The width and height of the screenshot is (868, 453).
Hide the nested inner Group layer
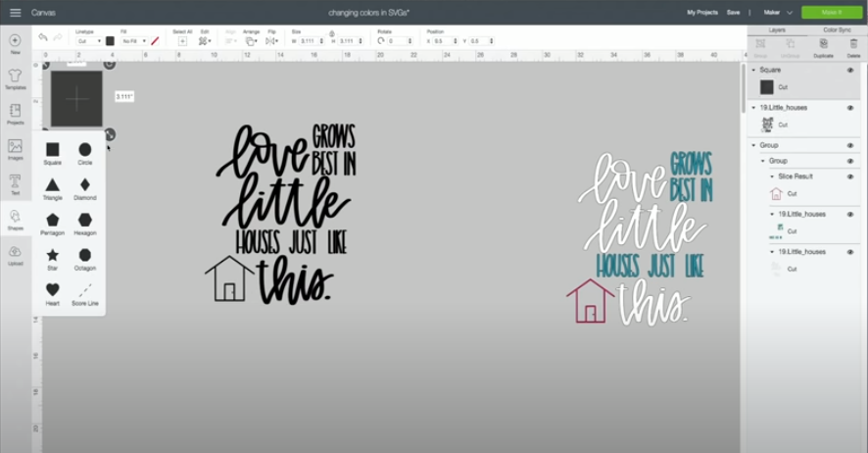[850, 161]
